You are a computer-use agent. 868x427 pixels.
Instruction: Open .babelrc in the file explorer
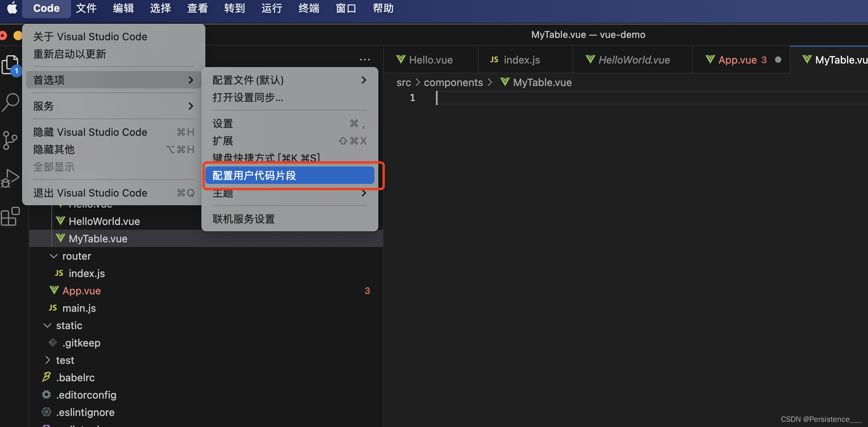click(206, 377)
